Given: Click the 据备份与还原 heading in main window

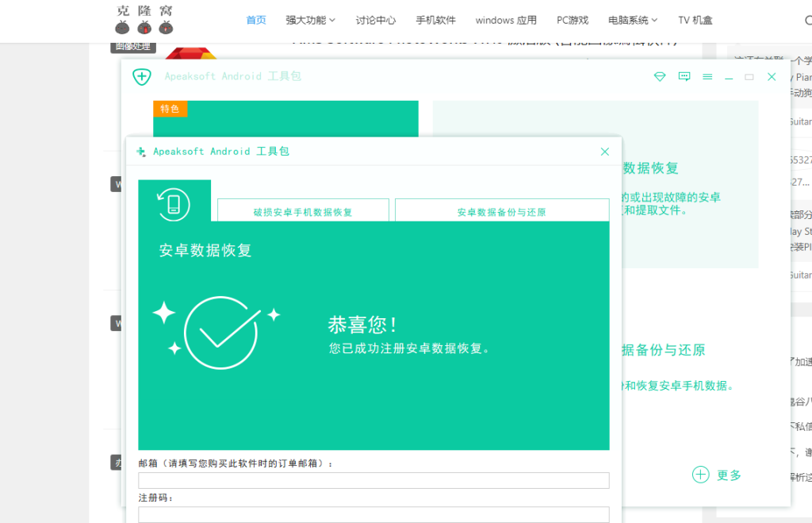Looking at the screenshot, I should [x=664, y=350].
